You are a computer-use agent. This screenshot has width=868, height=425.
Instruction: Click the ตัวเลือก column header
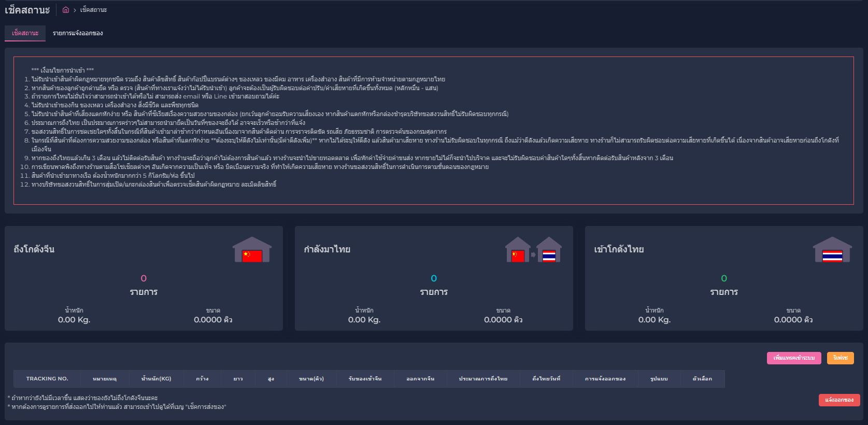pyautogui.click(x=702, y=379)
